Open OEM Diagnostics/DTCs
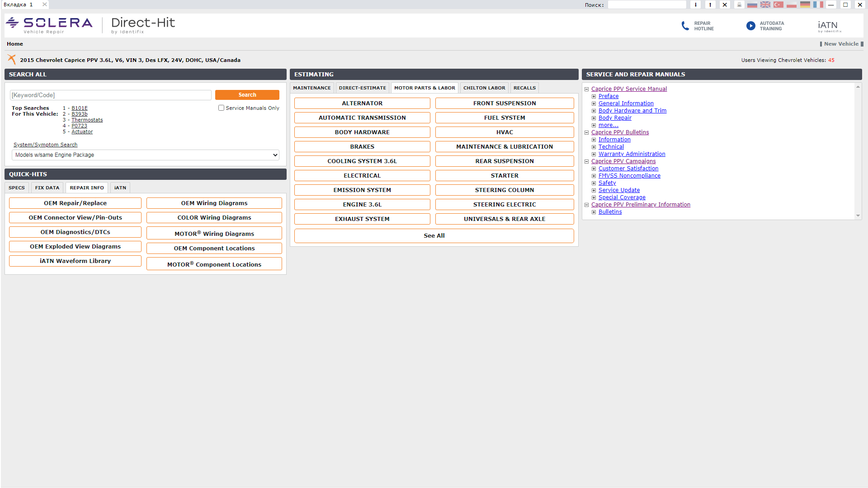The width and height of the screenshot is (868, 488). [x=75, y=232]
